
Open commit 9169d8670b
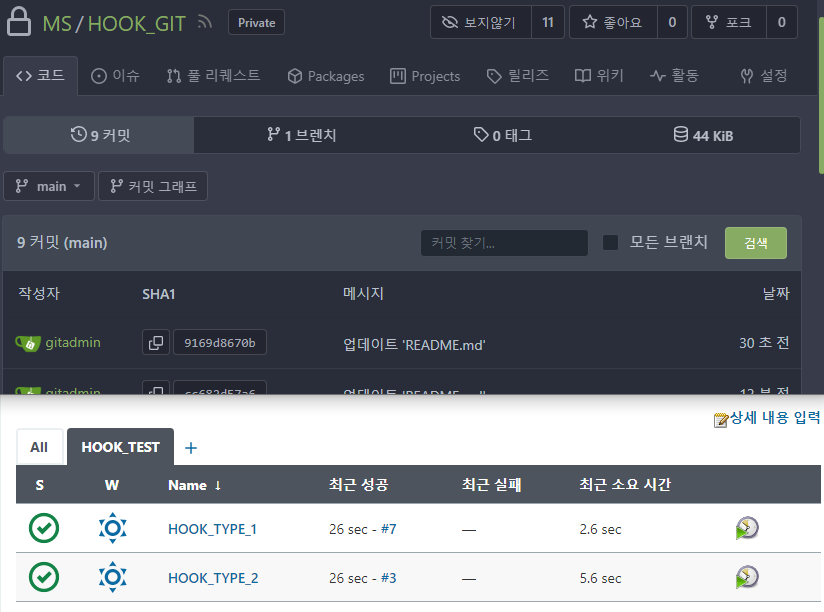[220, 343]
